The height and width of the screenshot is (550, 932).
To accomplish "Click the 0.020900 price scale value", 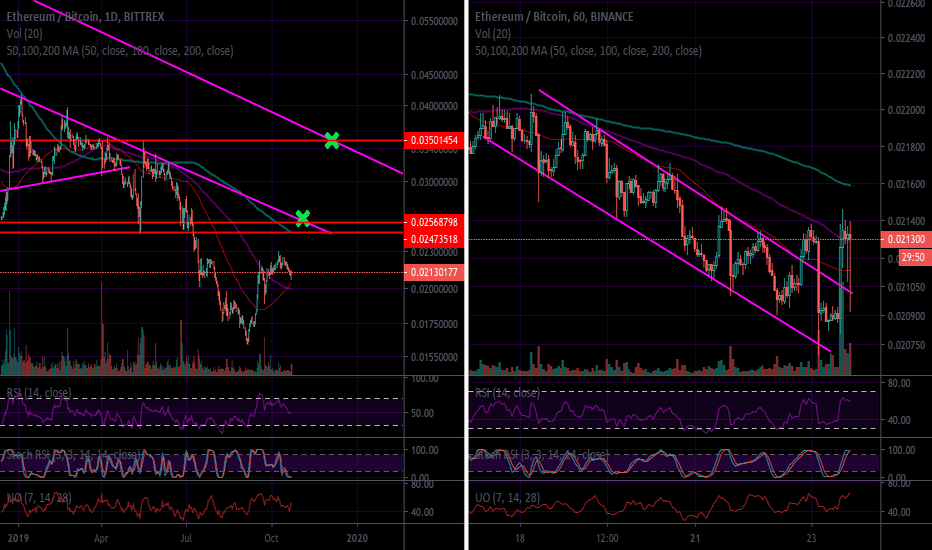I will [x=906, y=316].
